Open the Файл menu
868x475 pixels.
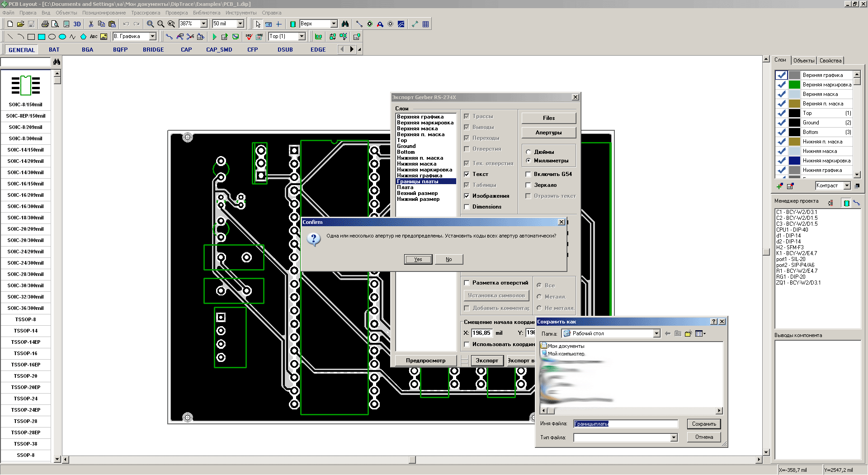(x=8, y=13)
